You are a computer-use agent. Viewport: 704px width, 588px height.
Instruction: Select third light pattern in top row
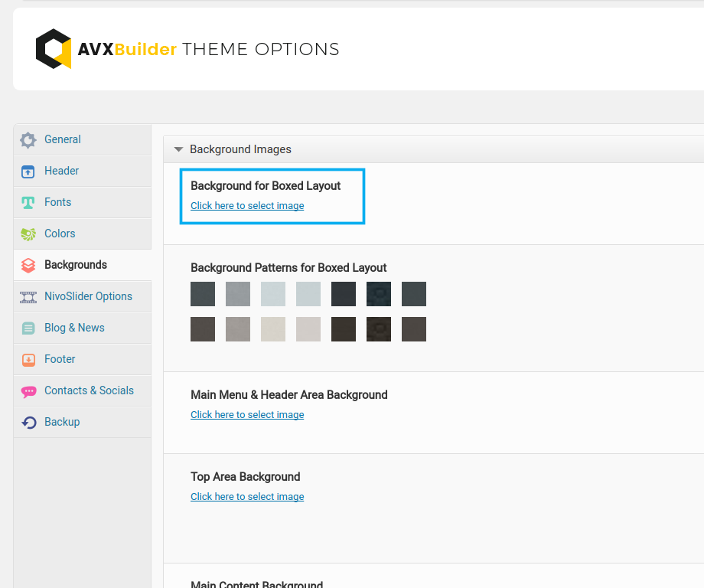[x=273, y=294]
